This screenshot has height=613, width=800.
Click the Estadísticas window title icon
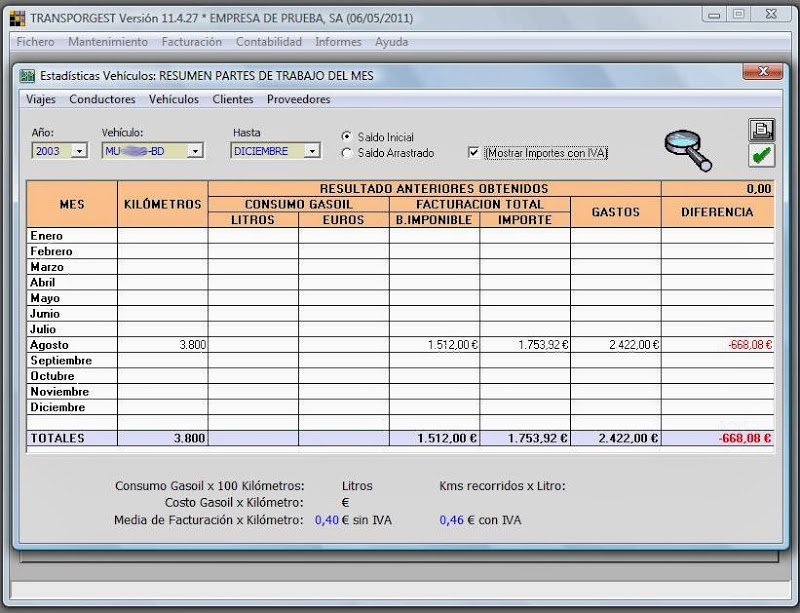(x=27, y=76)
